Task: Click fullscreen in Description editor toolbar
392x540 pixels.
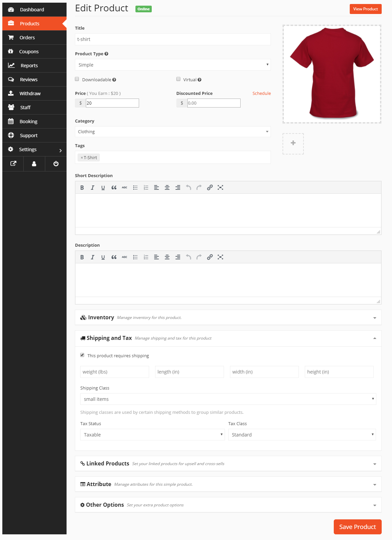Action: tap(220, 257)
